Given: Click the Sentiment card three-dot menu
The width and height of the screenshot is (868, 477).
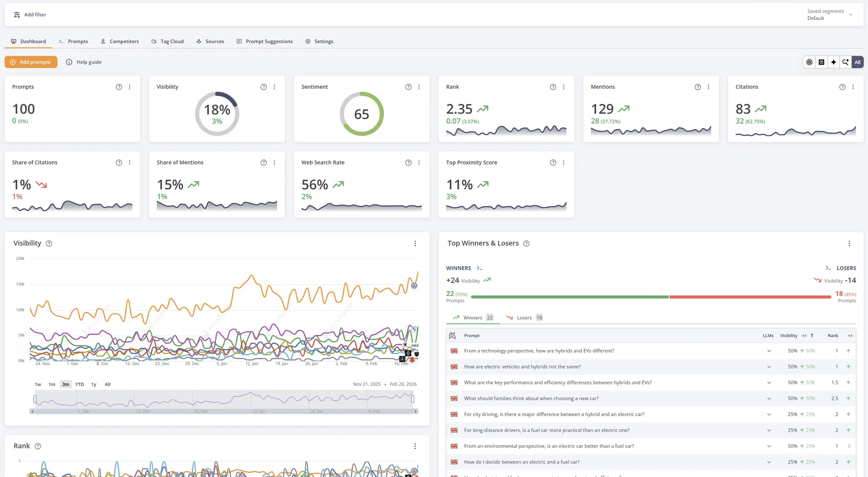Looking at the screenshot, I should tap(419, 87).
